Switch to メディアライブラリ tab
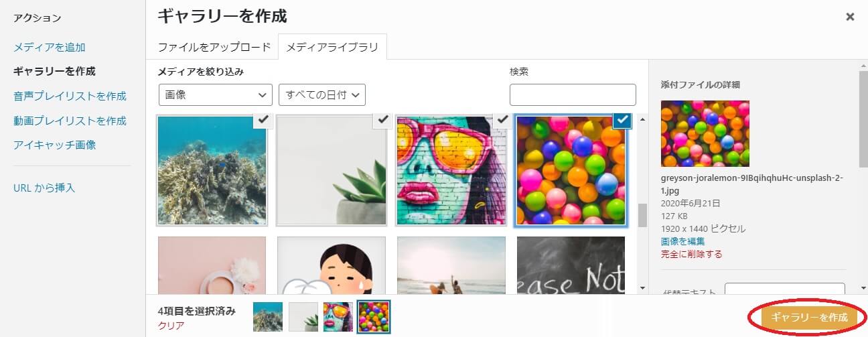The image size is (868, 337). tap(332, 48)
